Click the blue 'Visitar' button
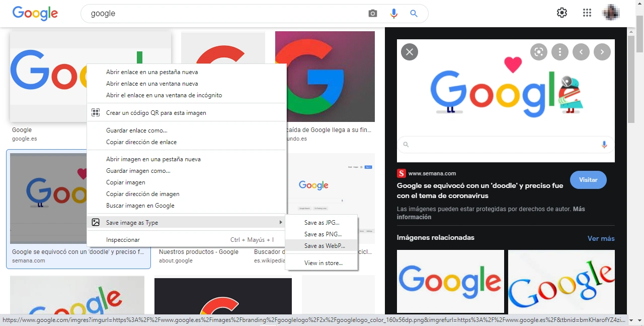The width and height of the screenshot is (644, 326). [x=588, y=180]
